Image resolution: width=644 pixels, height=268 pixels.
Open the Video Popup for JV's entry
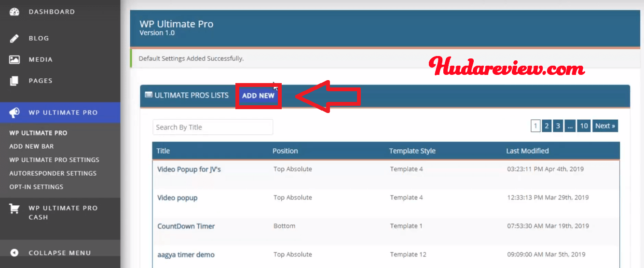(x=189, y=169)
